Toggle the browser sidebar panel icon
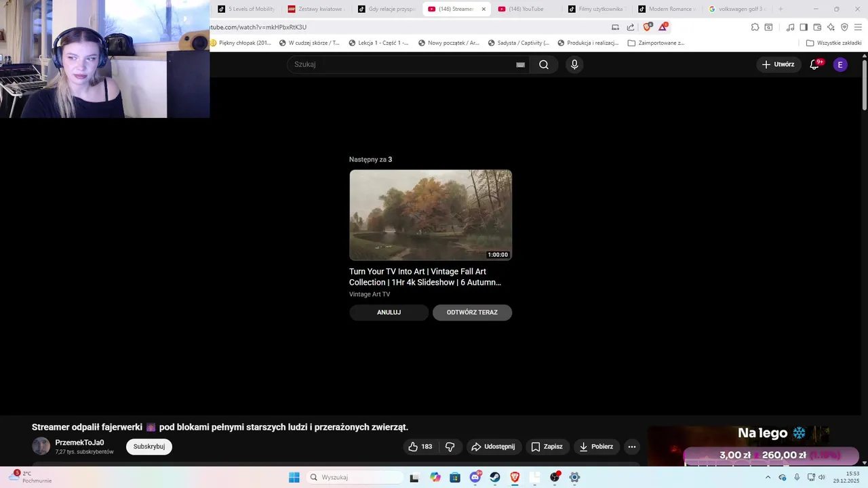 tap(804, 27)
